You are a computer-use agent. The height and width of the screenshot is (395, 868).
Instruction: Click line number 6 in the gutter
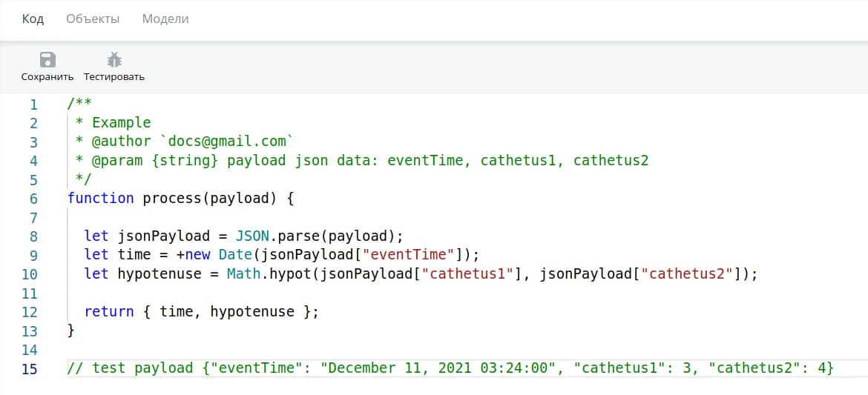point(33,199)
